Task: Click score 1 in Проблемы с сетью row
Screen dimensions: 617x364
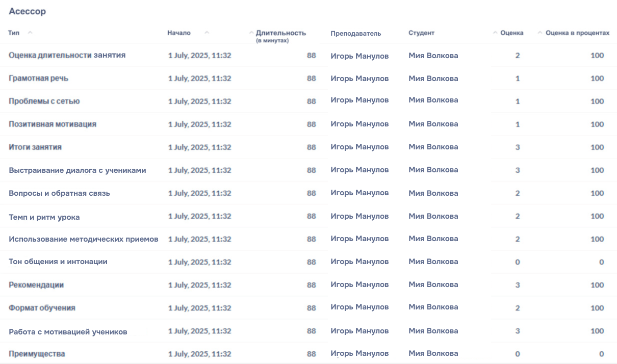Action: [518, 101]
